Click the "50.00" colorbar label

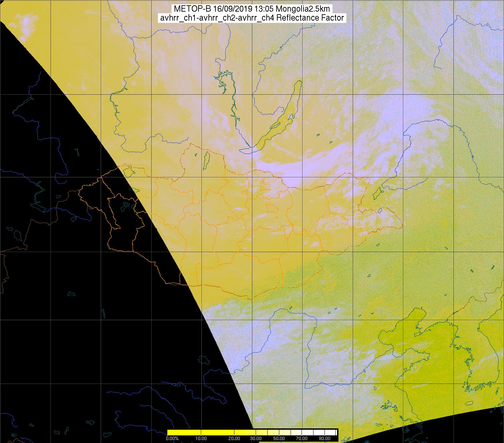[x=279, y=439]
